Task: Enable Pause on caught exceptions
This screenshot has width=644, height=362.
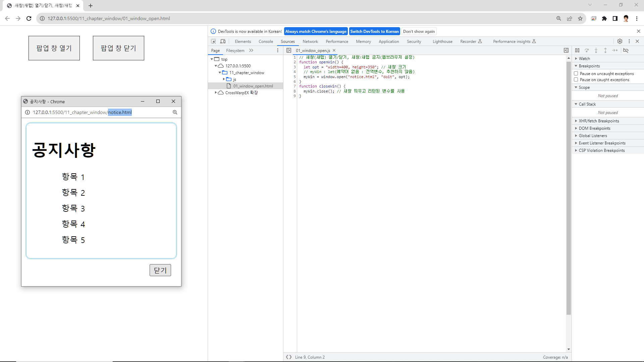Action: pyautogui.click(x=576, y=79)
